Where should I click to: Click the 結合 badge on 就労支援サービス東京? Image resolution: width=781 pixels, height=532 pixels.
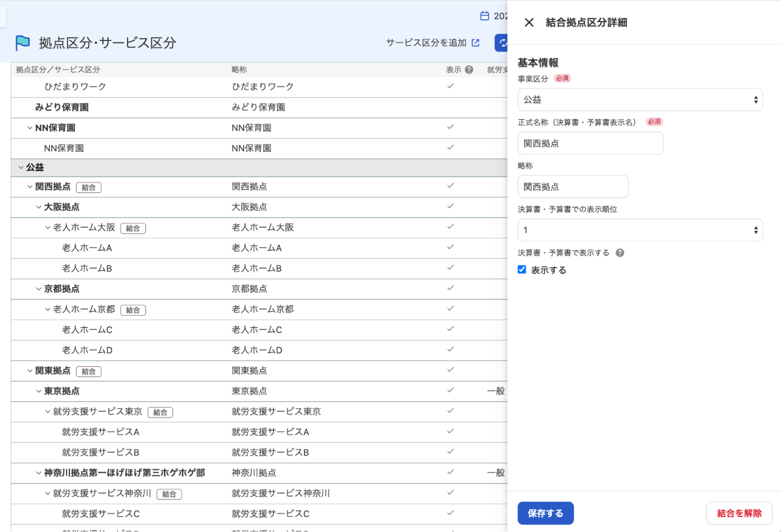pyautogui.click(x=160, y=412)
